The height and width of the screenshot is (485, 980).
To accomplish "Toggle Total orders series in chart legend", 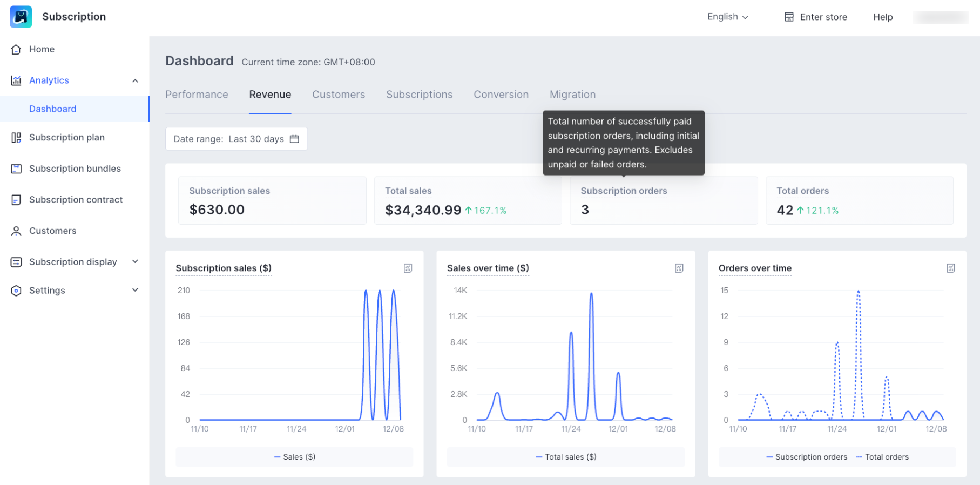I will point(882,457).
